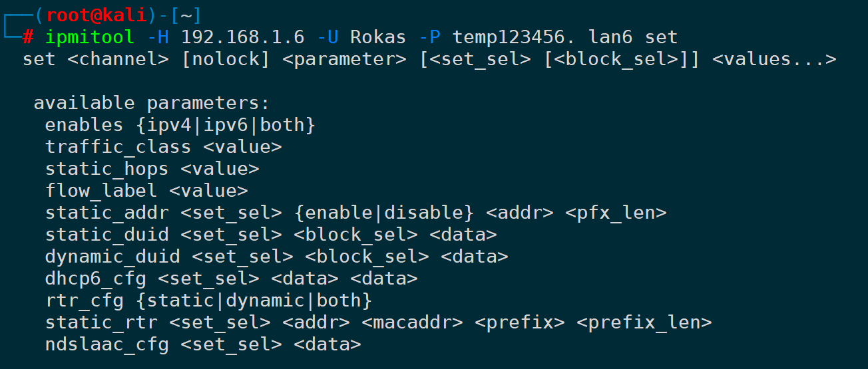This screenshot has height=369, width=868.
Task: Click the <macaddr> placeholder in static_rtr line
Action: pyautogui.click(x=413, y=322)
